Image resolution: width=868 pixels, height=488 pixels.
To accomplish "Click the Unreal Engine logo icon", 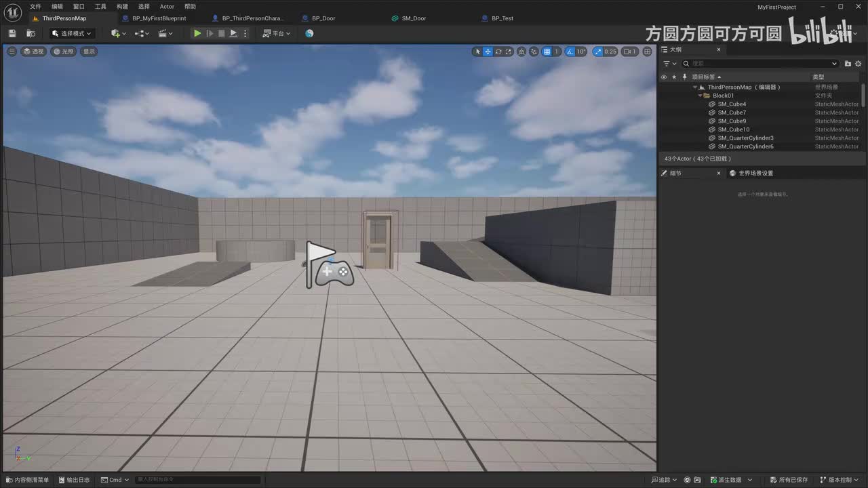I will [x=14, y=12].
